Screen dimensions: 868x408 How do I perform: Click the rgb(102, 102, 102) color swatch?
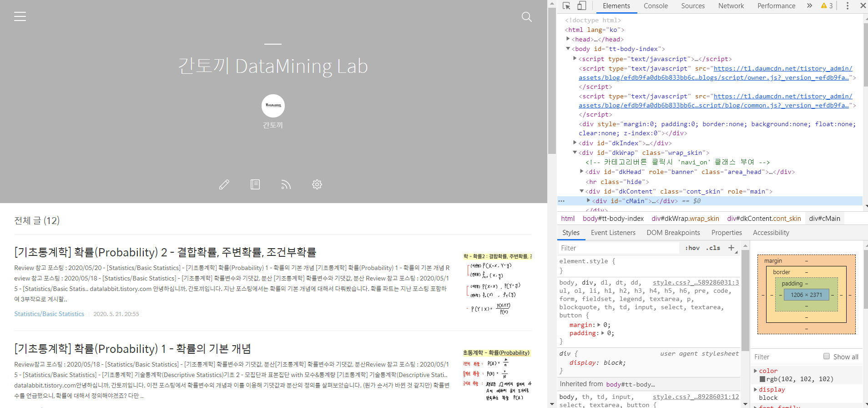click(x=762, y=379)
